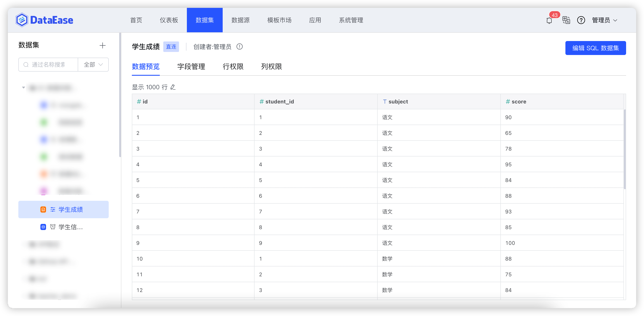
Task: Switch to the 行权限 tab
Action: [x=233, y=67]
